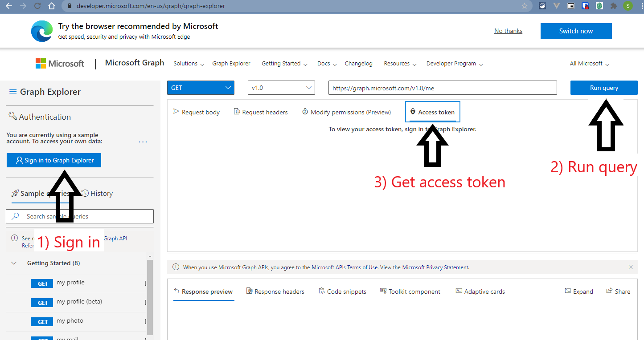Expand the Solutions menu
Image resolution: width=644 pixels, height=340 pixels.
(x=189, y=64)
